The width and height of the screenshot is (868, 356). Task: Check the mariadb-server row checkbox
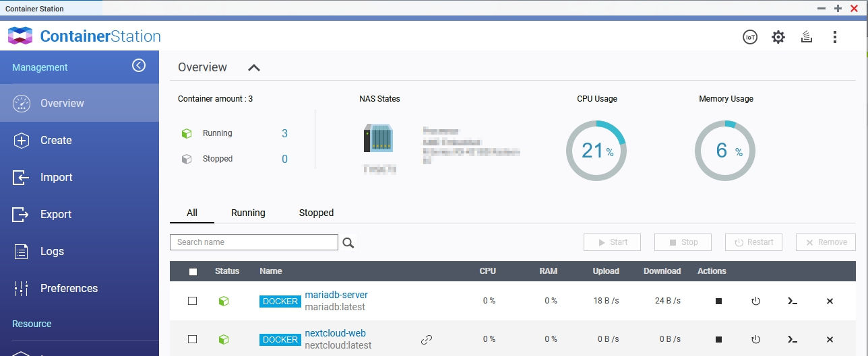coord(193,301)
